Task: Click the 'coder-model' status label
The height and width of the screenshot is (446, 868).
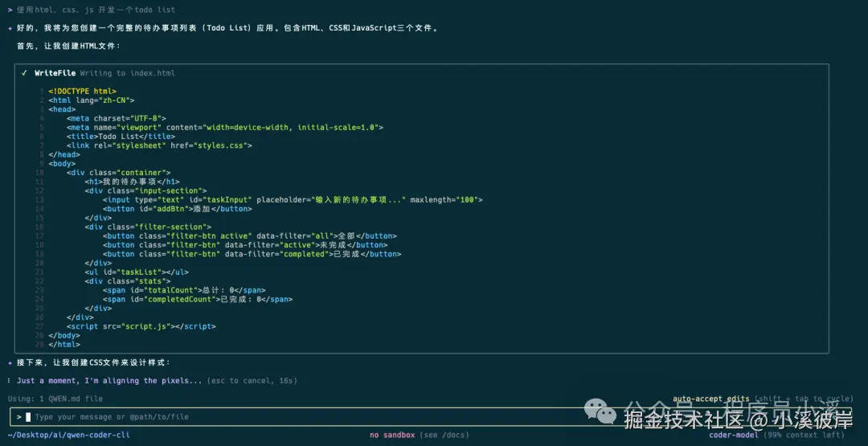Action: coord(734,435)
